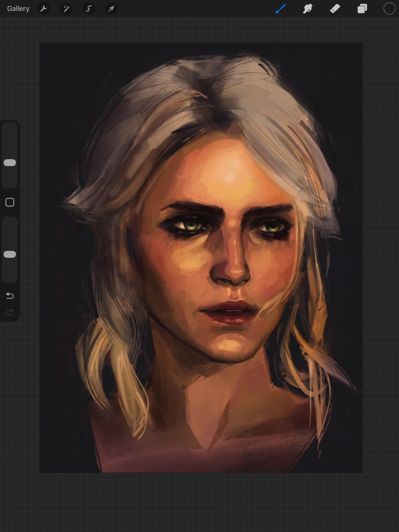Open the active color picker circle
Image resolution: width=399 pixels, height=532 pixels.
pyautogui.click(x=389, y=8)
